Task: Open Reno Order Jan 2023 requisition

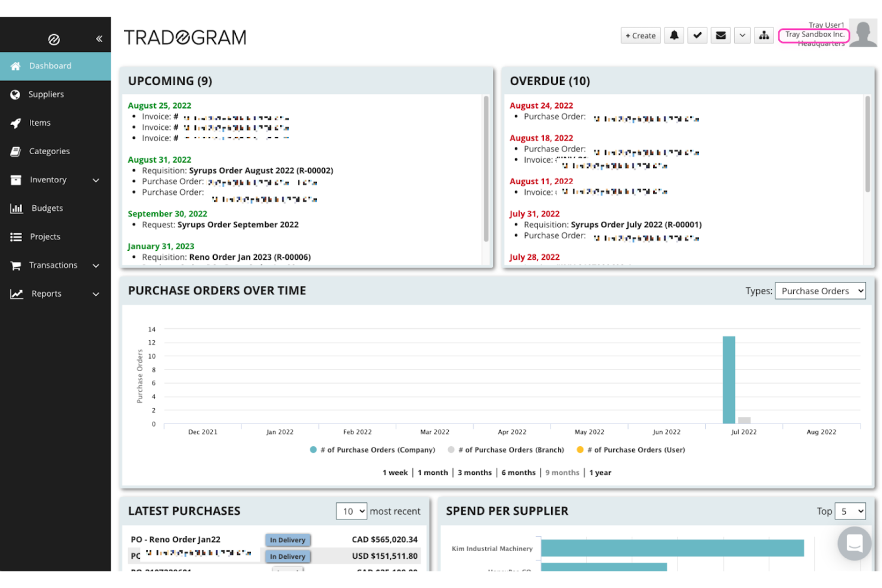Action: tap(250, 257)
